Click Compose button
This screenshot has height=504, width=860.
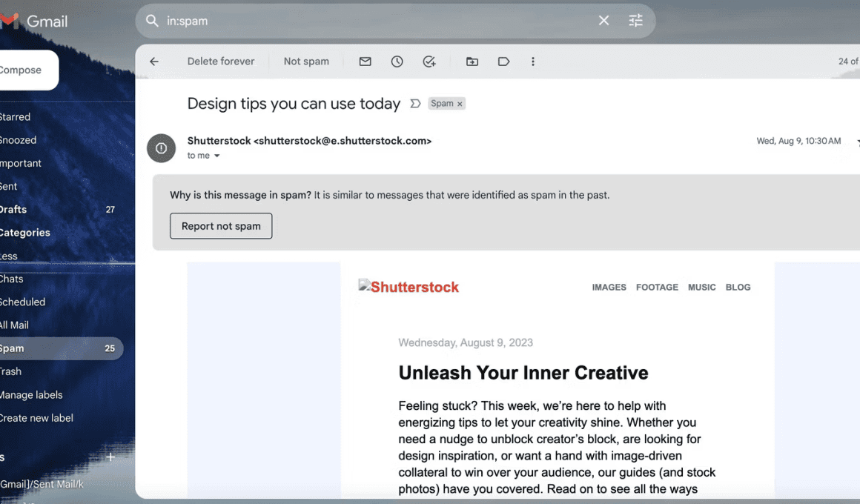click(x=27, y=70)
